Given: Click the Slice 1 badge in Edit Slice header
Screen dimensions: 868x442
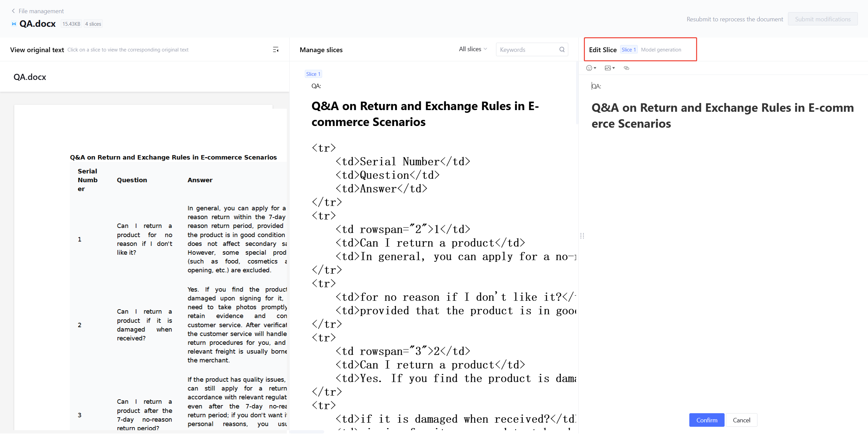Looking at the screenshot, I should pyautogui.click(x=628, y=49).
